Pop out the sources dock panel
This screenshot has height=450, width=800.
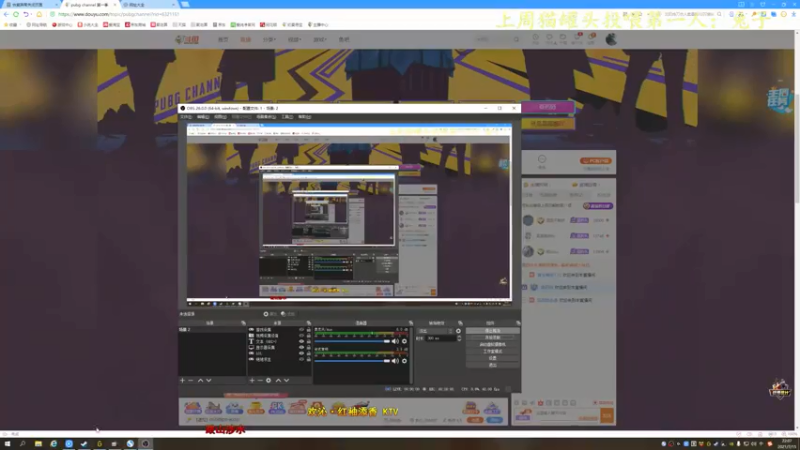point(309,323)
